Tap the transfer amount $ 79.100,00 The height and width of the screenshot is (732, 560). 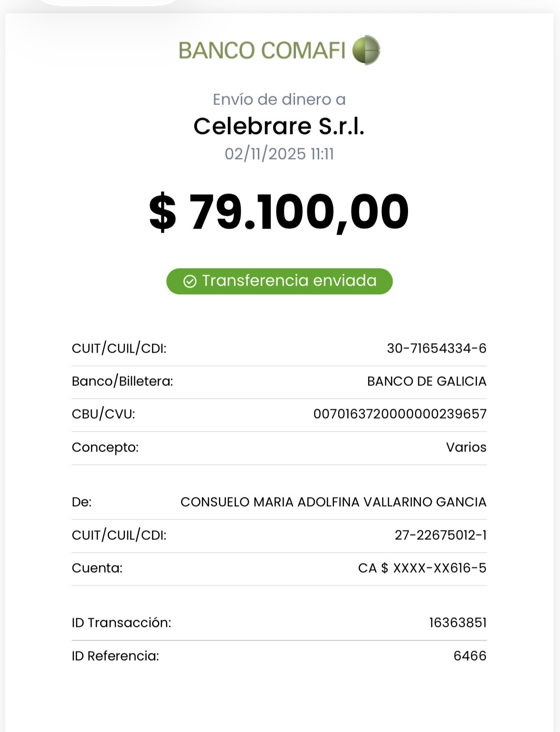(x=279, y=212)
